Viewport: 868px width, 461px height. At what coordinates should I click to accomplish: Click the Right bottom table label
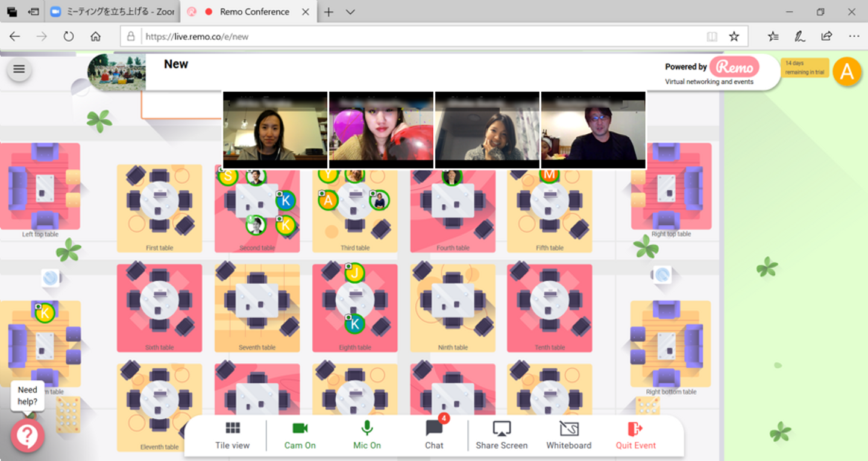[x=671, y=392]
